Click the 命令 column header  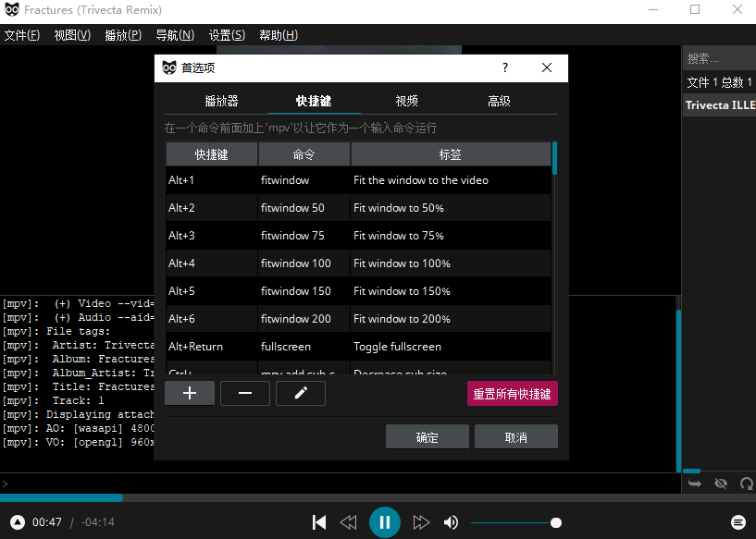click(304, 154)
